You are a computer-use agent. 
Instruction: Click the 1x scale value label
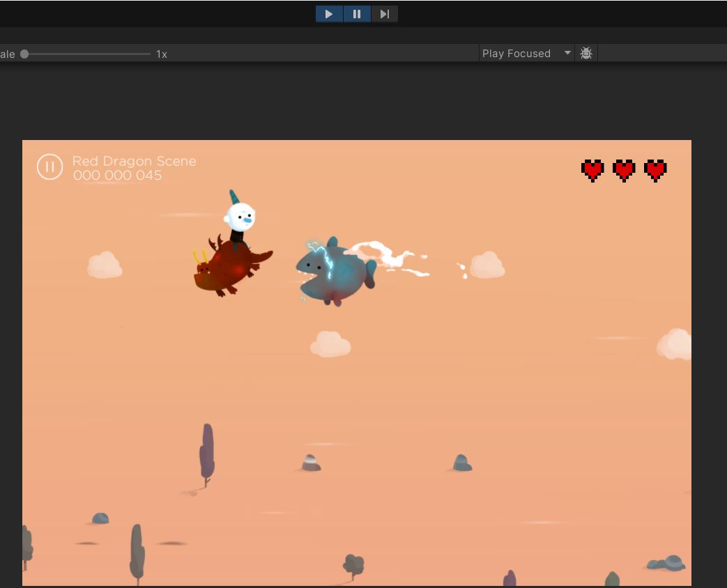click(162, 54)
